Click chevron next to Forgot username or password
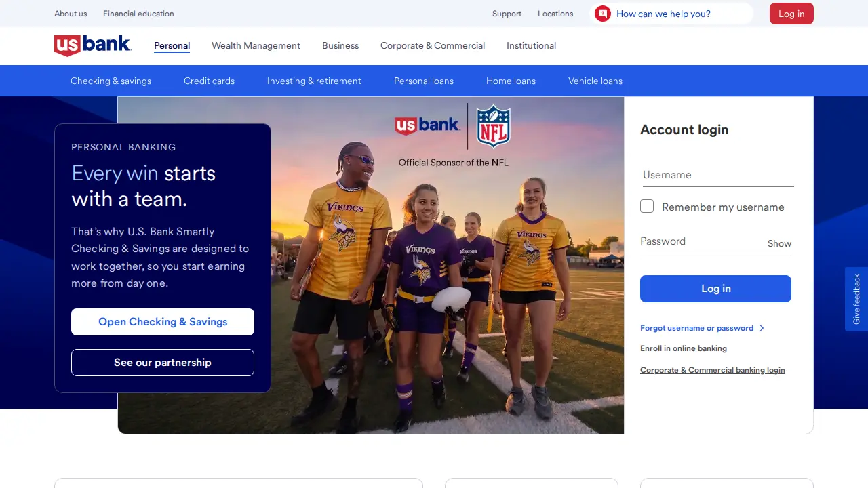This screenshot has height=488, width=868. (x=762, y=328)
